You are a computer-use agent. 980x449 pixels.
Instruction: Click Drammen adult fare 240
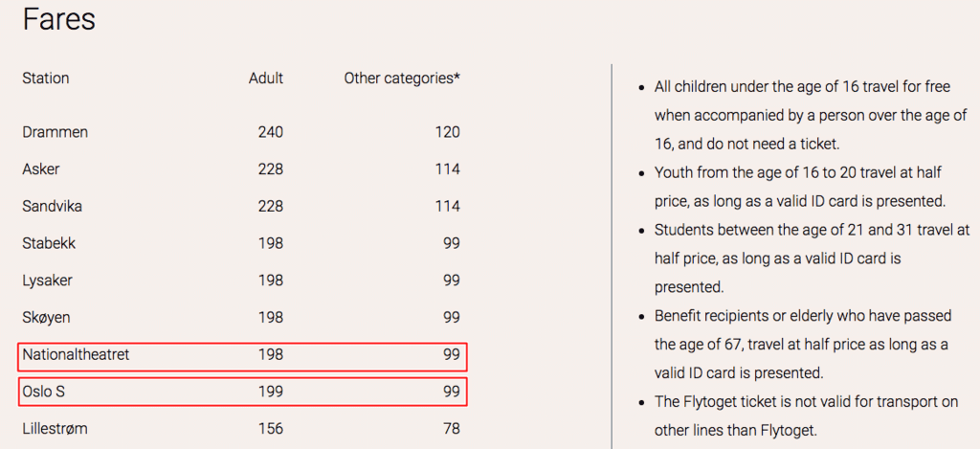click(x=271, y=132)
